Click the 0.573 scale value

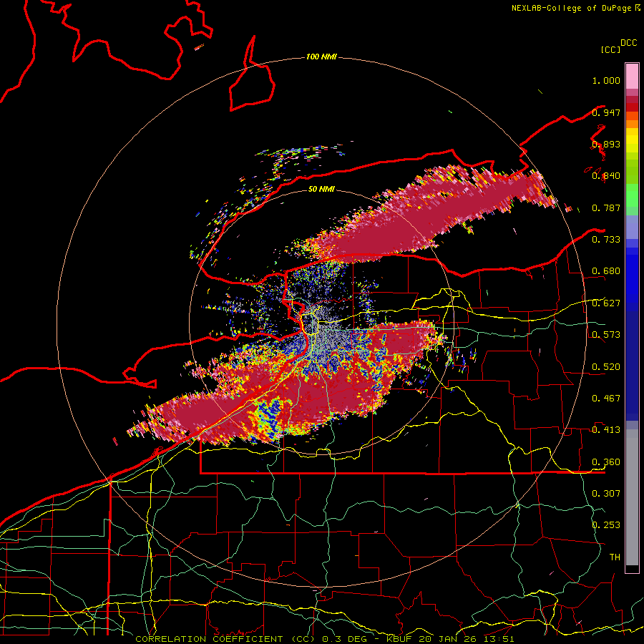coord(606,334)
